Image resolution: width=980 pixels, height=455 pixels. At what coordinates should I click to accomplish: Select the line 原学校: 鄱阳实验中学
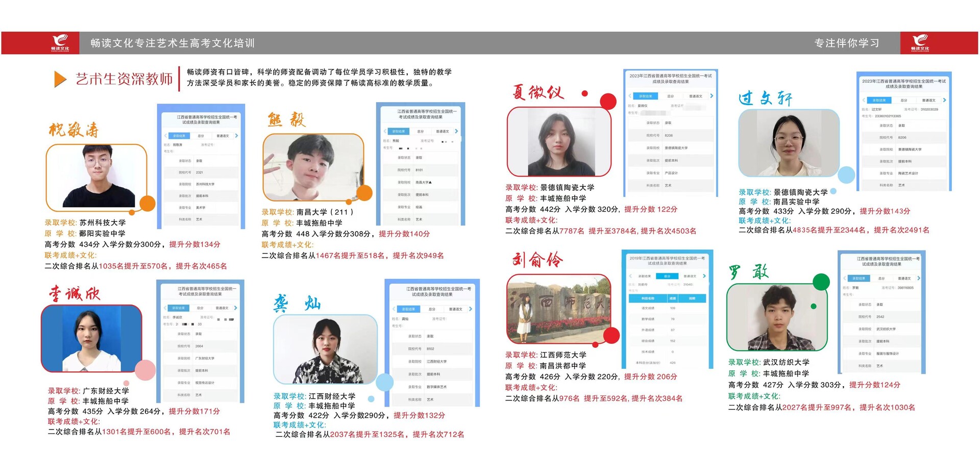[x=85, y=233]
